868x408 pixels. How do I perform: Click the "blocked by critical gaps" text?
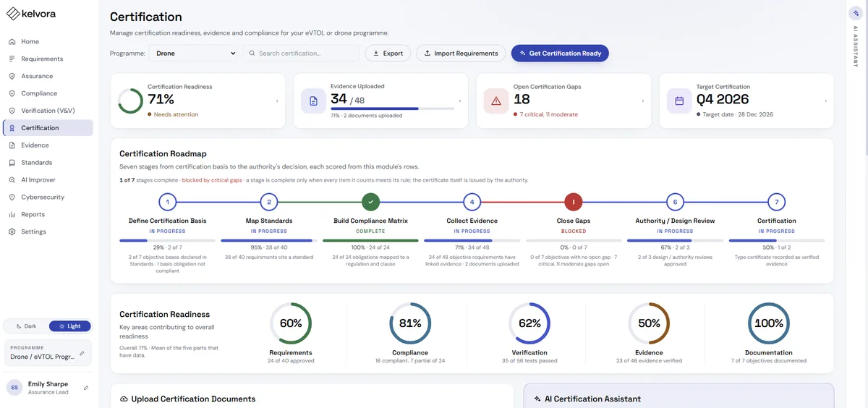(210, 180)
